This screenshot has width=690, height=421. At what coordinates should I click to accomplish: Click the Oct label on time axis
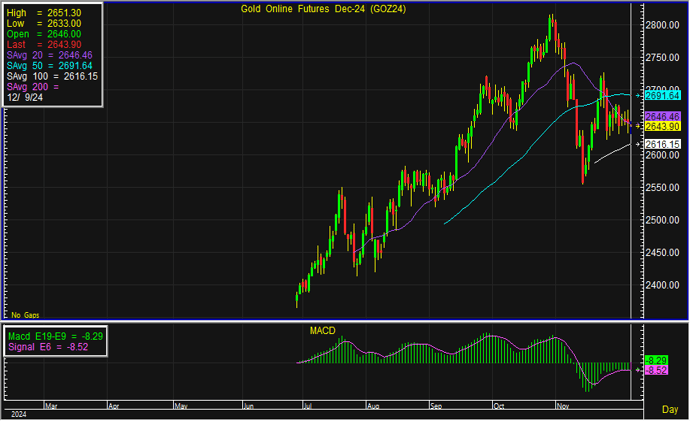click(x=497, y=408)
